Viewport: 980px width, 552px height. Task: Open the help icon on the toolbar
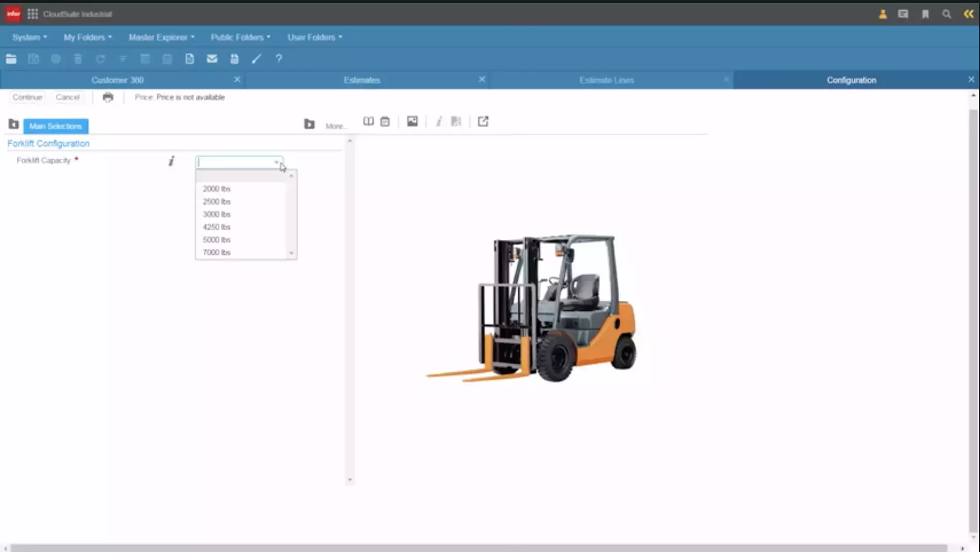[x=278, y=59]
